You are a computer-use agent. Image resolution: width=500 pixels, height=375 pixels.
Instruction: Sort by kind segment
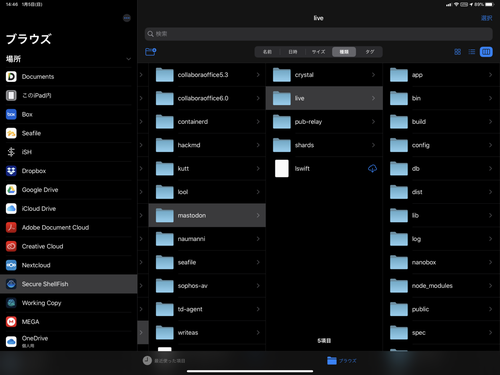344,52
